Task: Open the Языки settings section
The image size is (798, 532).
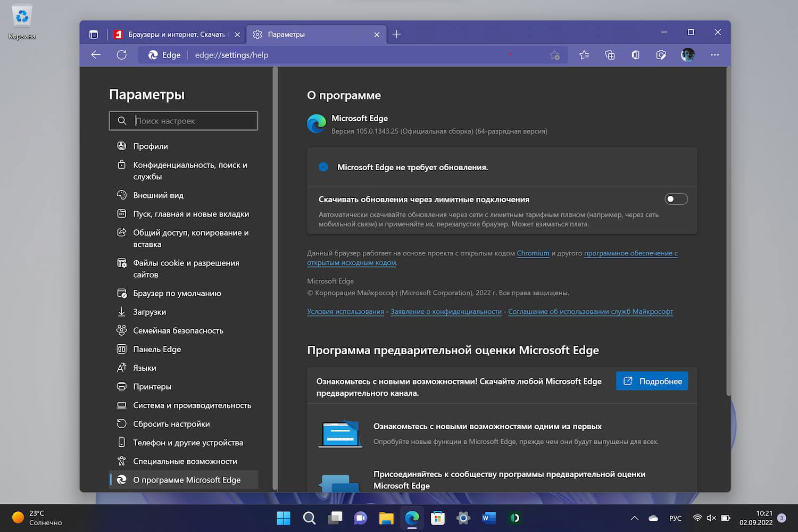Action: coord(184,368)
